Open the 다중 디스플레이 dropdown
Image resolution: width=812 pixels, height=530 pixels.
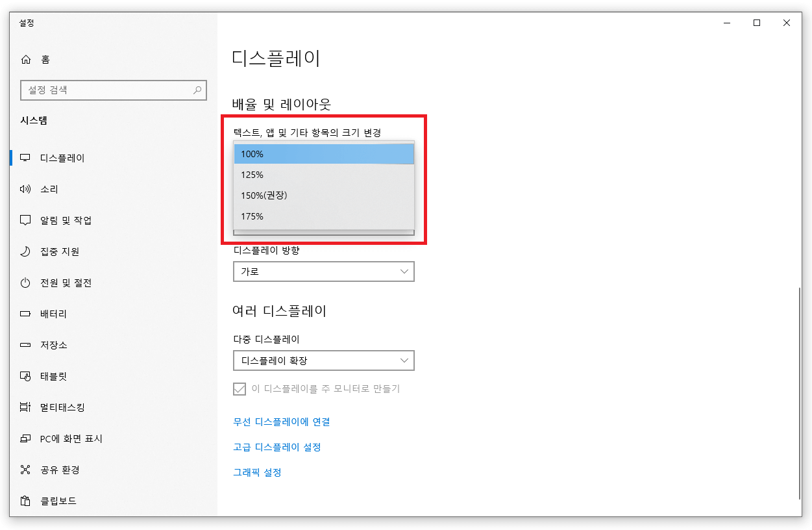pos(323,360)
